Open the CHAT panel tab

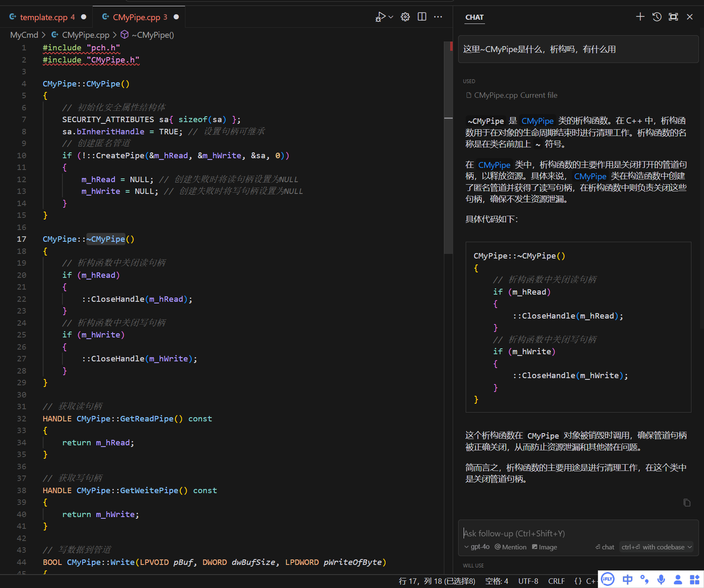475,17
